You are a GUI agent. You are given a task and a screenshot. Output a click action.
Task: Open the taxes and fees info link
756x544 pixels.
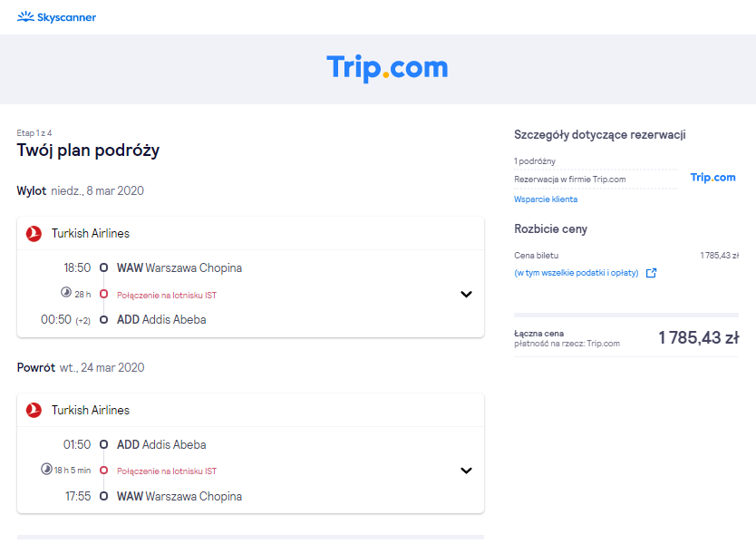pos(577,273)
